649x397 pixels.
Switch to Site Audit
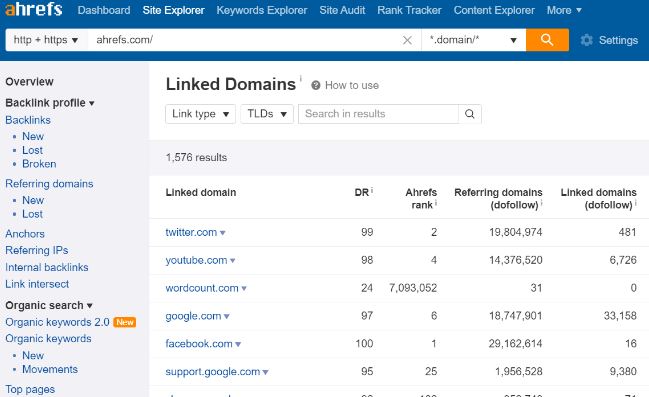coord(342,10)
